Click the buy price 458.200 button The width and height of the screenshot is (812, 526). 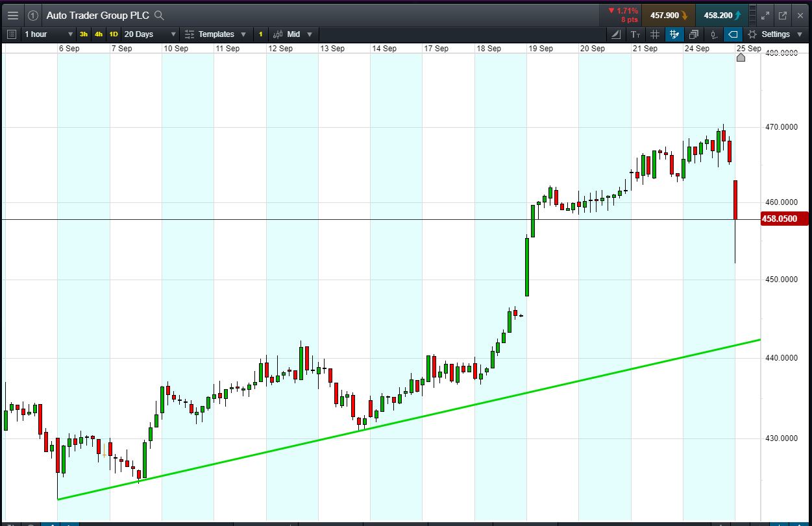tap(722, 15)
